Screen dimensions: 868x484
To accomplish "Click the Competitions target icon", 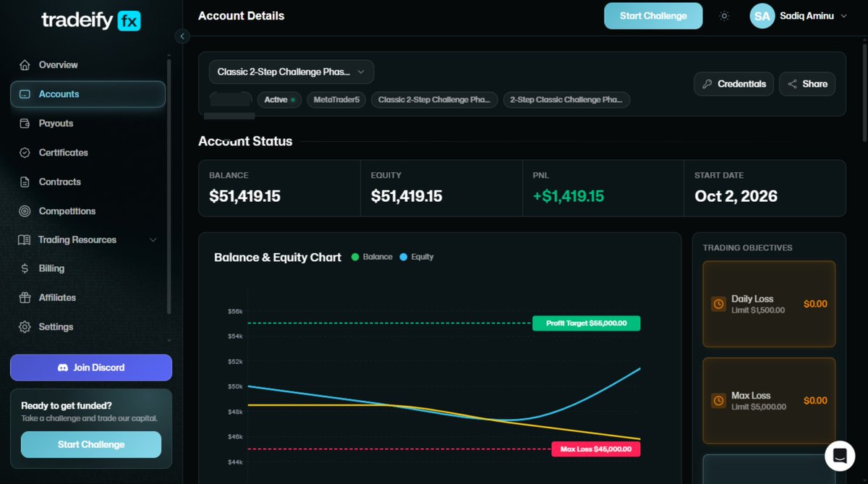I will [x=25, y=211].
